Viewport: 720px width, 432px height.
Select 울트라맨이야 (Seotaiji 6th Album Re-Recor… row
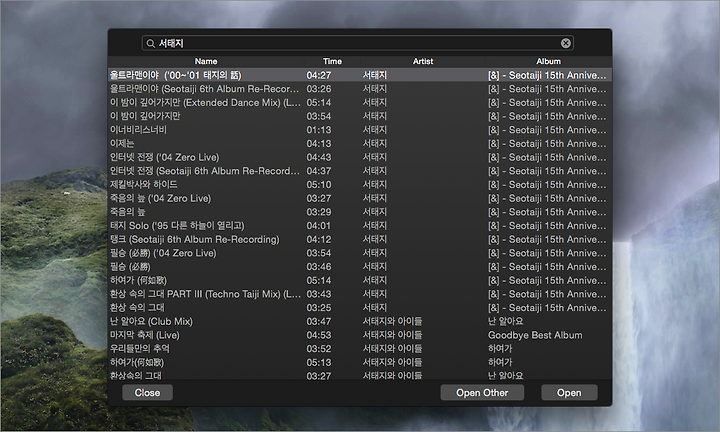point(360,89)
